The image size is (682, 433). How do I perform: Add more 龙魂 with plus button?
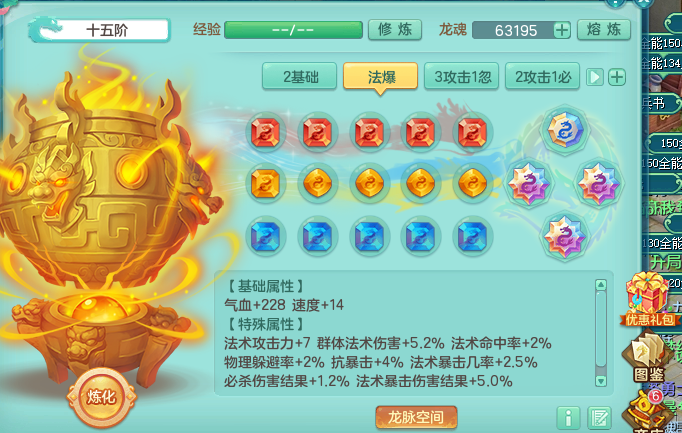coord(562,30)
